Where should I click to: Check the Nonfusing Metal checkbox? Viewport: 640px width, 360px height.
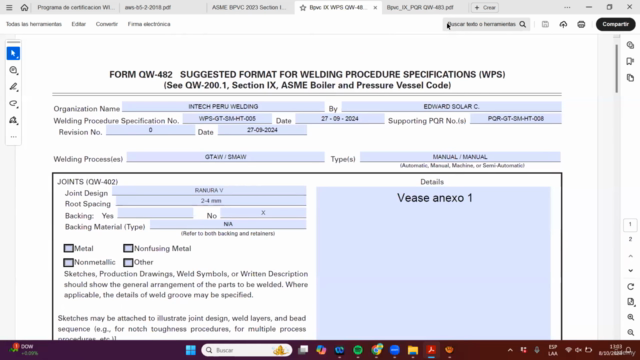click(128, 248)
